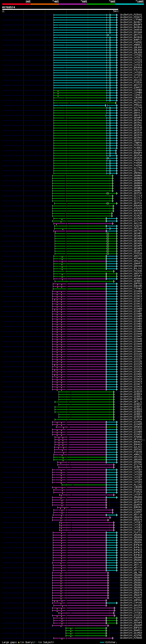Click the cyan ~100% legend segment

(130, 4)
